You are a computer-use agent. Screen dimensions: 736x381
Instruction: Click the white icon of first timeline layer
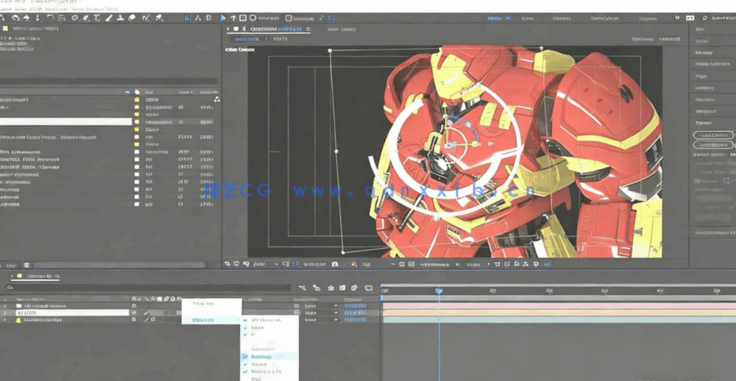pos(19,306)
